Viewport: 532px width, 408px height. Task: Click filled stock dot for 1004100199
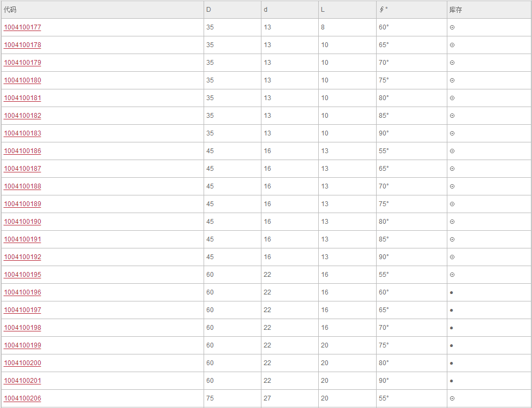click(451, 345)
